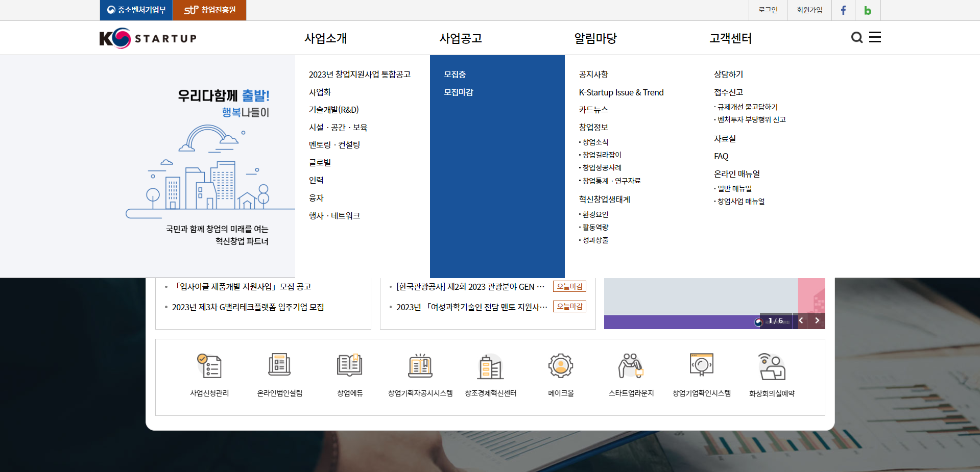Open 창조경제혁신센터 shortcut icon
This screenshot has width=980, height=472.
490,366
